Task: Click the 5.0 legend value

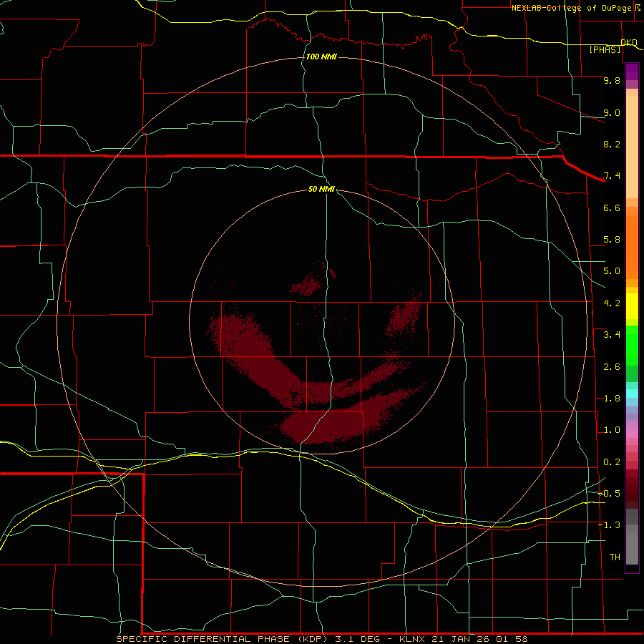Action: pyautogui.click(x=612, y=271)
